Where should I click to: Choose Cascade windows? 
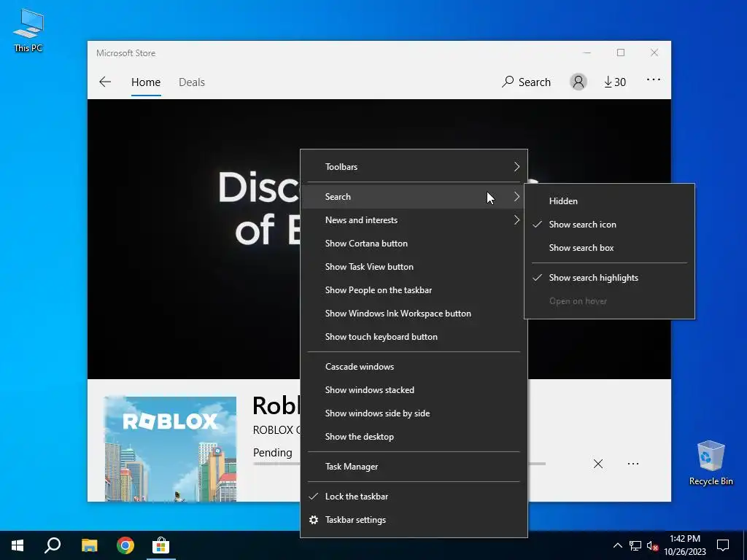tap(414, 367)
